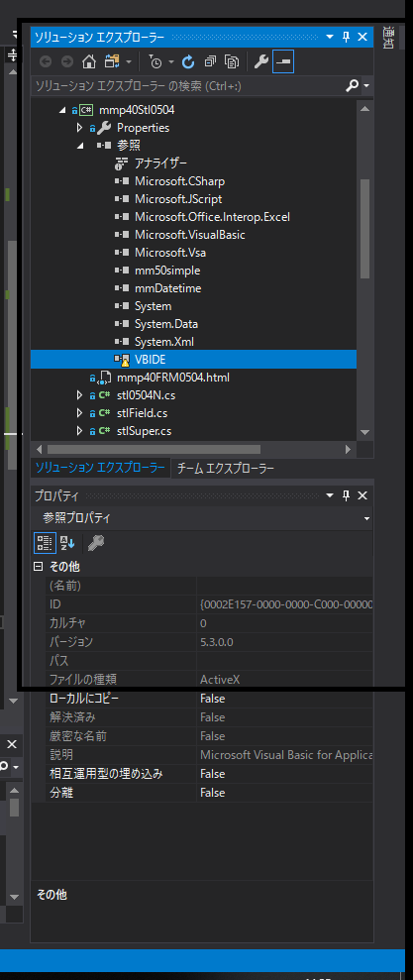
Task: Collapse the mmp40Stl0504 project node
Action: [x=61, y=110]
